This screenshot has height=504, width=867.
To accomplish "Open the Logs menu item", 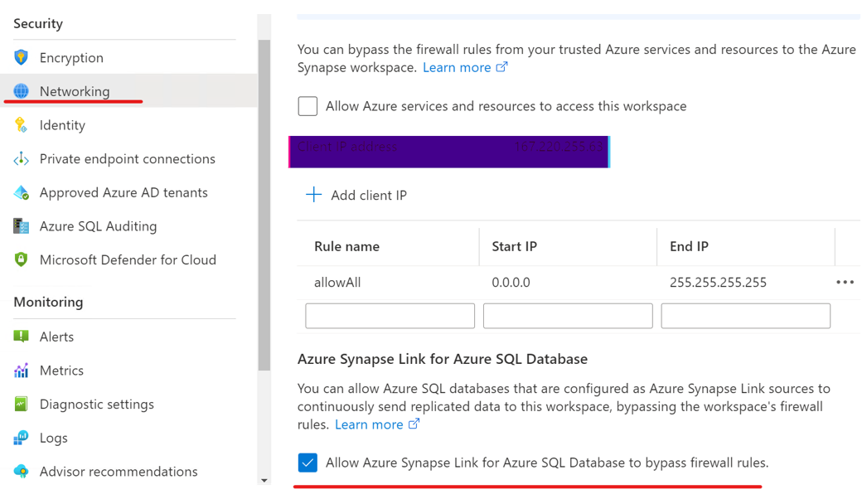I will [54, 439].
